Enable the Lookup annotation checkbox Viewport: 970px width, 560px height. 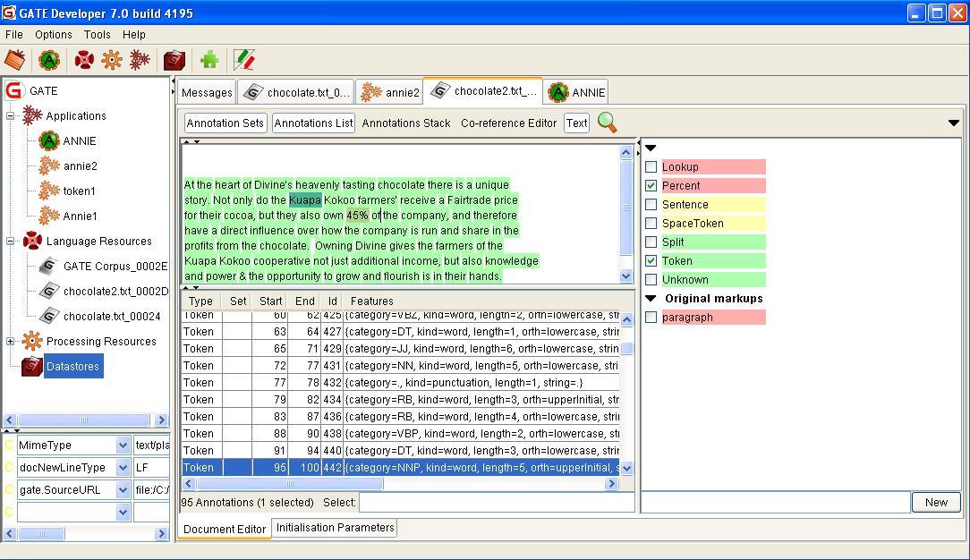(x=651, y=167)
